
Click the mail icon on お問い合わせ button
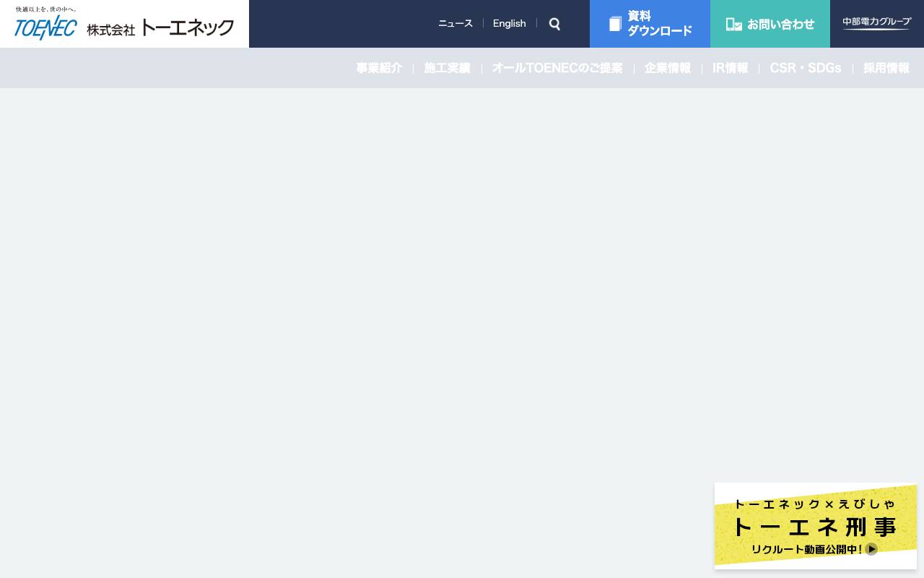pos(734,24)
